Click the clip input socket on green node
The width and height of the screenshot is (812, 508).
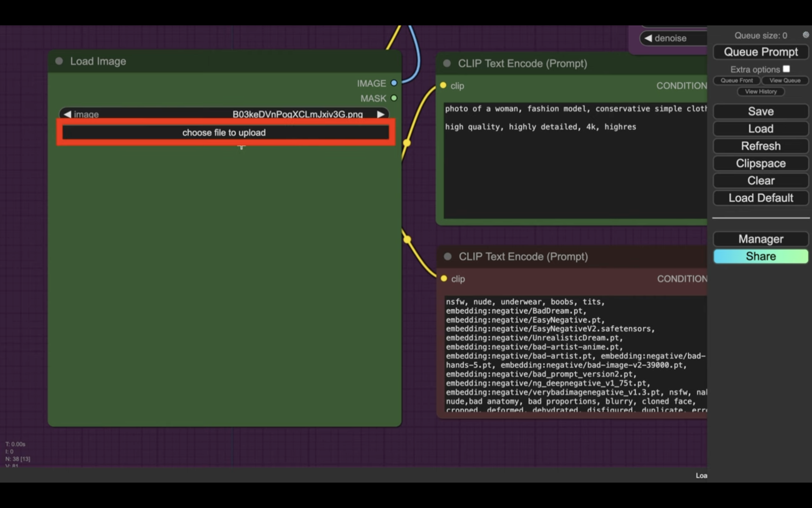pyautogui.click(x=443, y=85)
